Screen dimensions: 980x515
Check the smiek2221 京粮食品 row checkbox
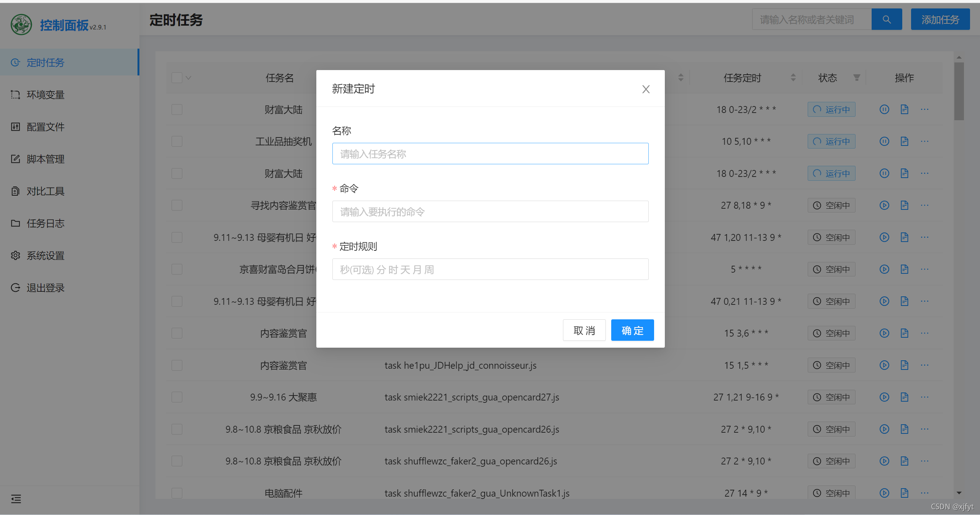coord(177,429)
